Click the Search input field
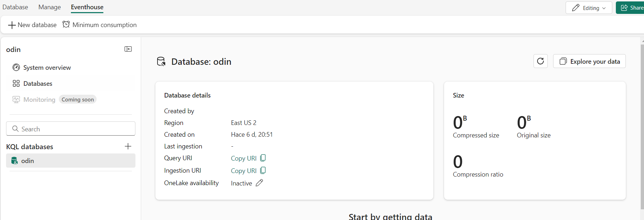 click(71, 129)
